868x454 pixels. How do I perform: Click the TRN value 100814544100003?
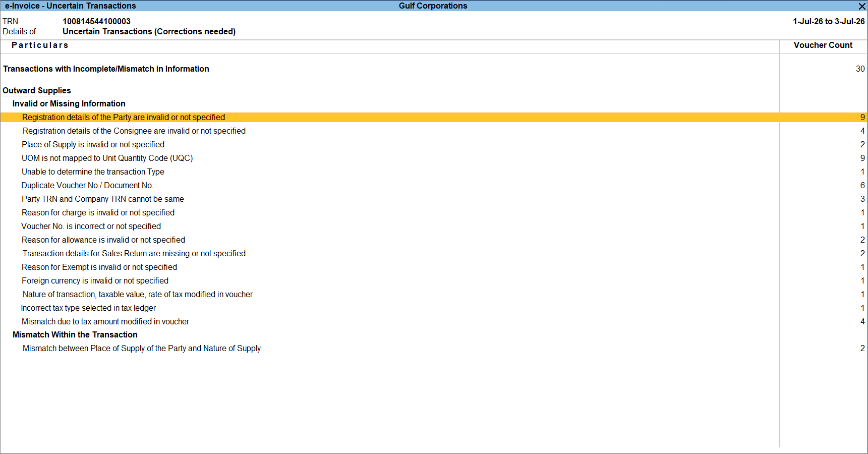click(x=96, y=21)
